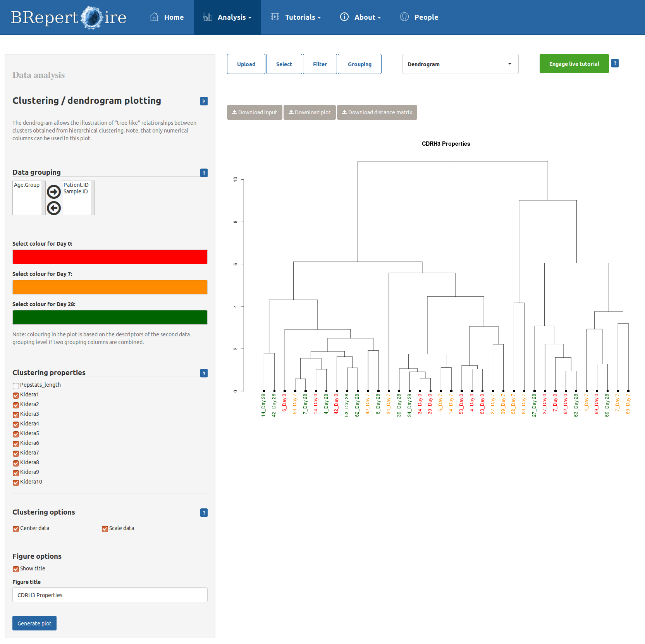Click the BRepertoire logo
This screenshot has width=645, height=644.
coord(69,17)
